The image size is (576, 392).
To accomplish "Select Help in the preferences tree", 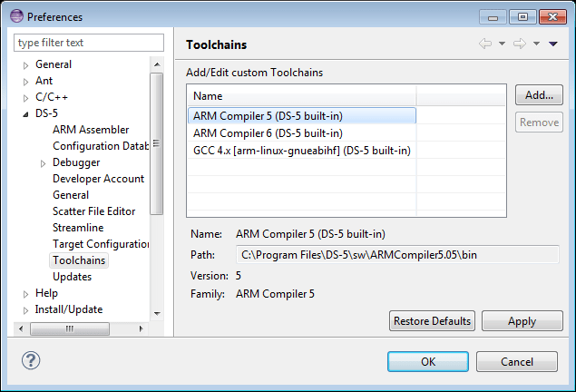I will pyautogui.click(x=46, y=293).
